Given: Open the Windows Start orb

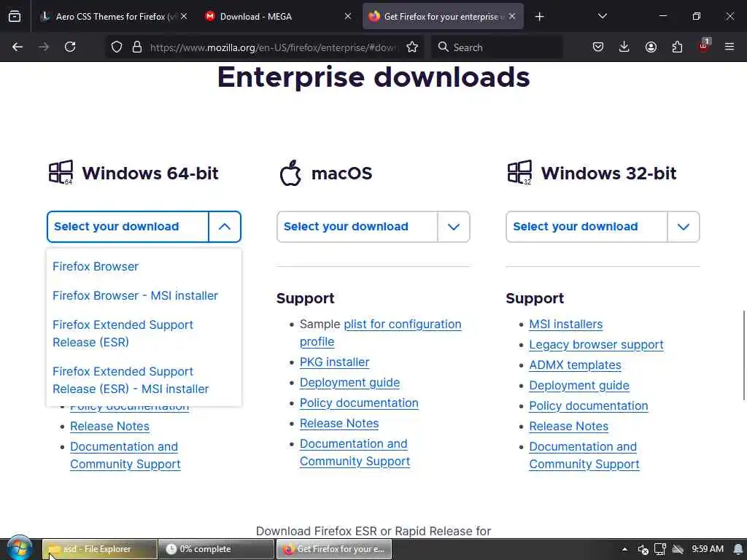Looking at the screenshot, I should pyautogui.click(x=18, y=549).
